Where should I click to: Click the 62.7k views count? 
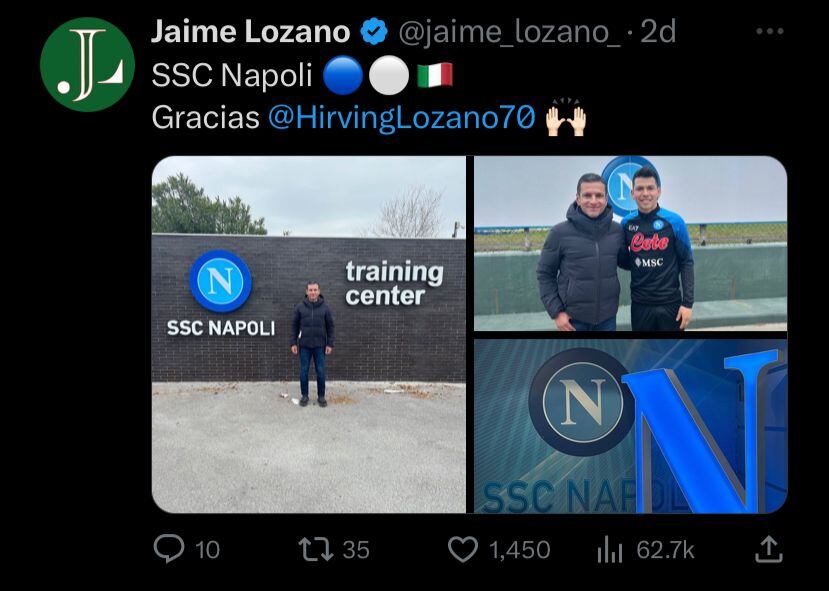coord(665,550)
